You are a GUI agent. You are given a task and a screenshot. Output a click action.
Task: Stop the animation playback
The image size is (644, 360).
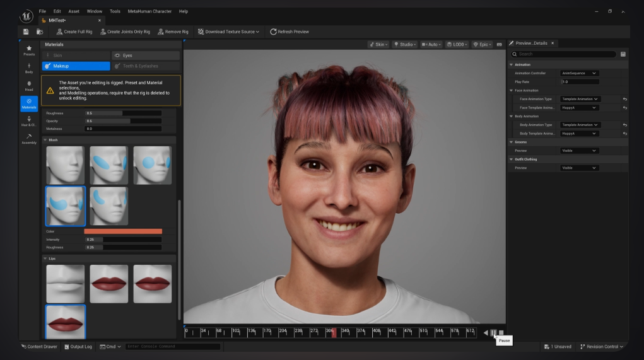tap(501, 332)
